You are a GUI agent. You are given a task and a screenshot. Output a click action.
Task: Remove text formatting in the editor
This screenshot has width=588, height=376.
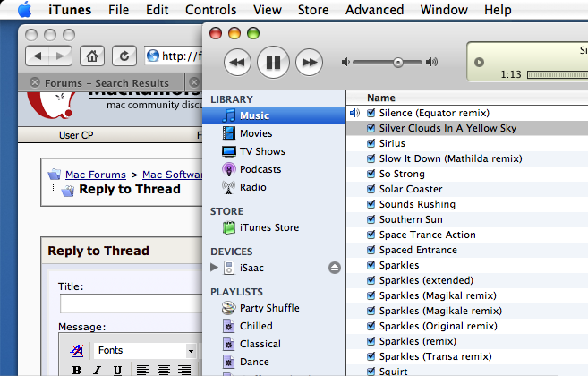[77, 350]
